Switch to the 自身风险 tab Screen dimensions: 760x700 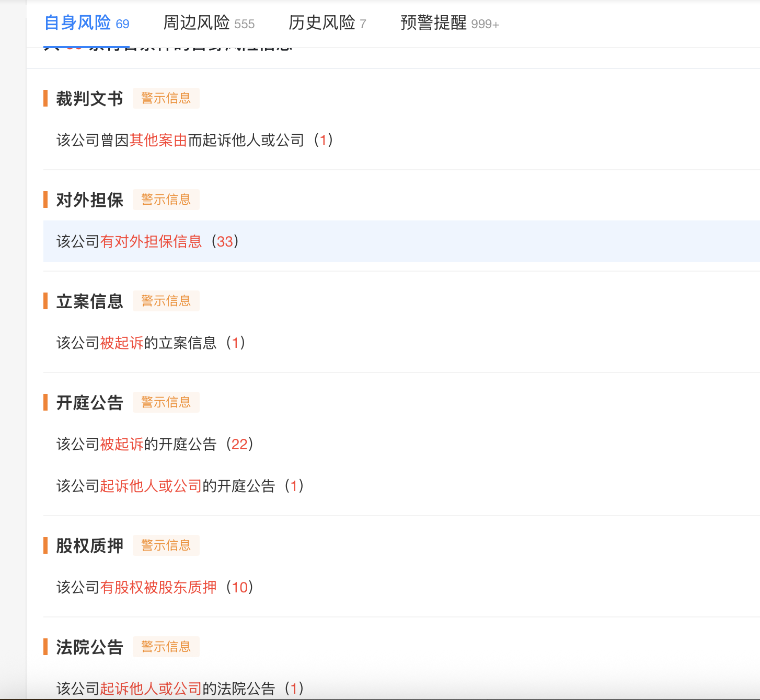(x=86, y=23)
